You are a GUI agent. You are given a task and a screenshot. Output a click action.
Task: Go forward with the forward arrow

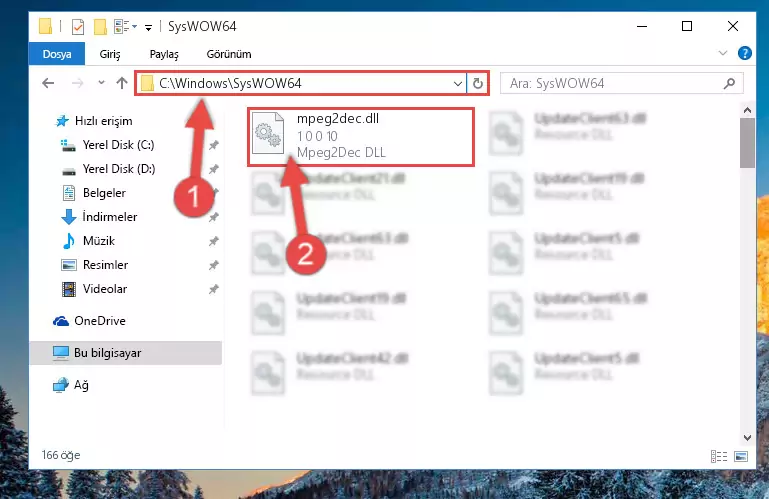[77, 83]
